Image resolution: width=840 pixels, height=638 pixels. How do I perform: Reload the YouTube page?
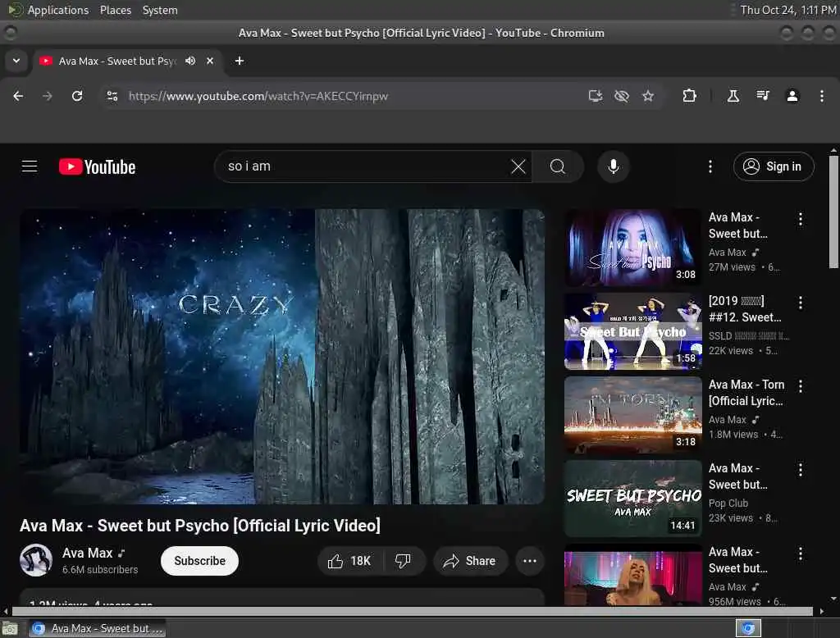[77, 96]
